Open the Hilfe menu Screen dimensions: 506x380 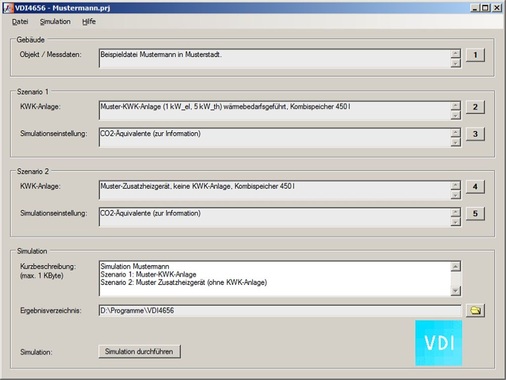pyautogui.click(x=89, y=22)
